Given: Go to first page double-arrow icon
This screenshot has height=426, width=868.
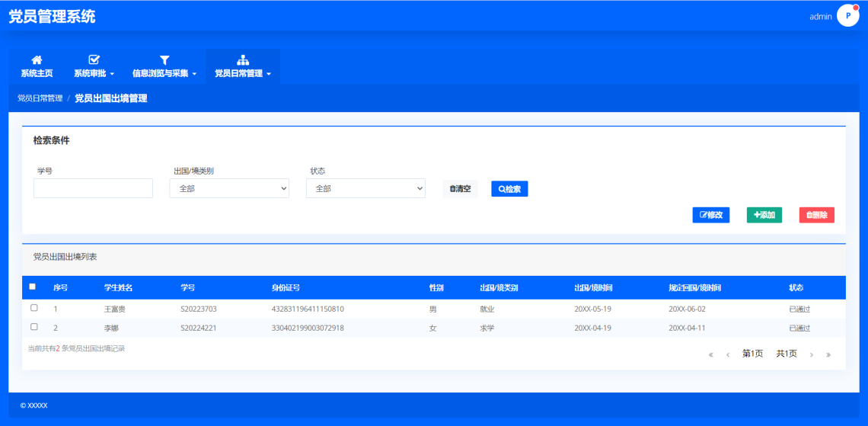Looking at the screenshot, I should pyautogui.click(x=711, y=354).
